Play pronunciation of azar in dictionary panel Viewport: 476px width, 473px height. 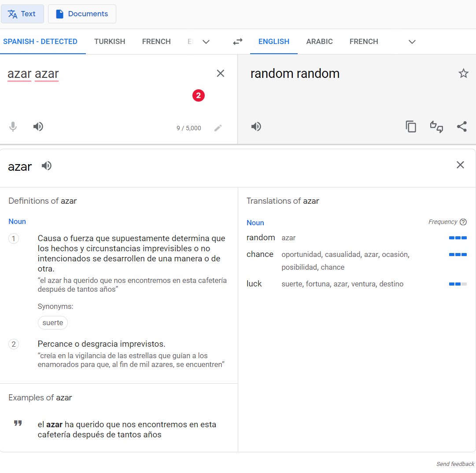[47, 166]
